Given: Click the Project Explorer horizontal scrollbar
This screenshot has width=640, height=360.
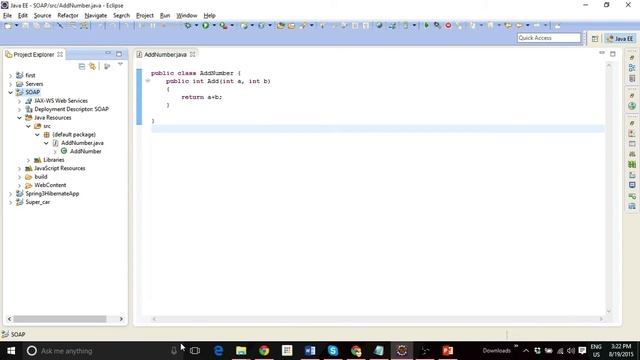Looking at the screenshot, I should click(x=60, y=319).
